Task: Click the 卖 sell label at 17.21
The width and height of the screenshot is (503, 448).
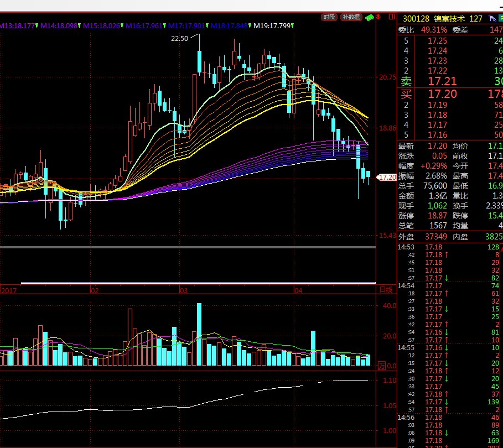Action: (x=406, y=81)
